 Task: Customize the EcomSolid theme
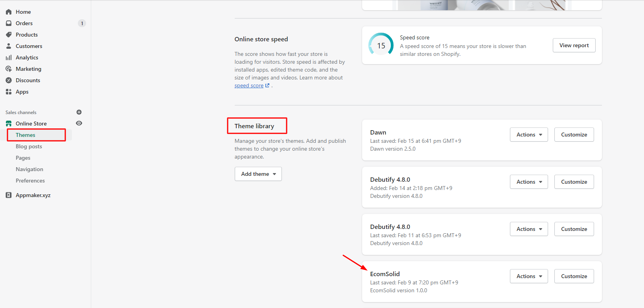(574, 276)
